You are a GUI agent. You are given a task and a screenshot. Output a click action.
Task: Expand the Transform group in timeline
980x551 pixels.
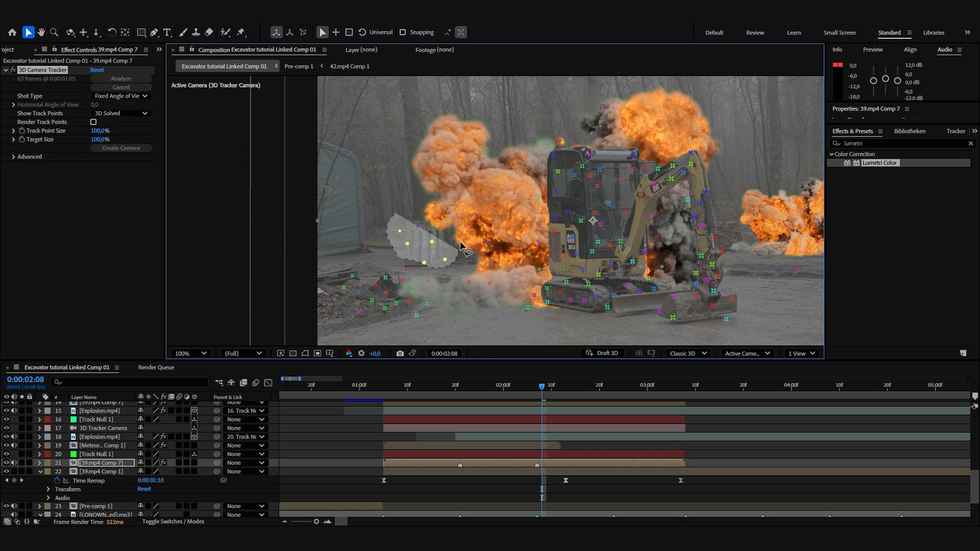pos(48,489)
